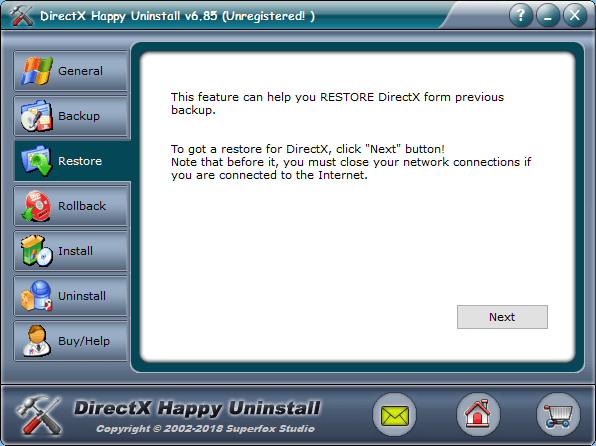596x446 pixels.
Task: Click the Rollback red DVD icon
Action: point(36,206)
